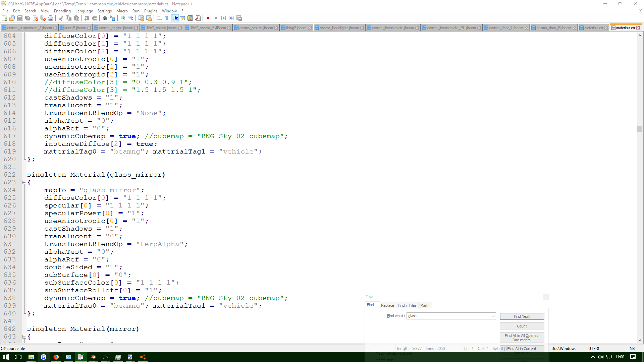Viewport: 644px width, 362px height.
Task: Toggle Show All Characters pilcrow icon
Action: [x=167, y=18]
